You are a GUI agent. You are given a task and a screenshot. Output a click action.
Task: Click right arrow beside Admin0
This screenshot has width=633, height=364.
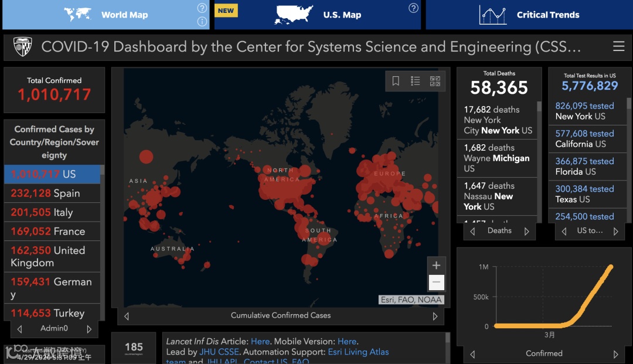[89, 329]
